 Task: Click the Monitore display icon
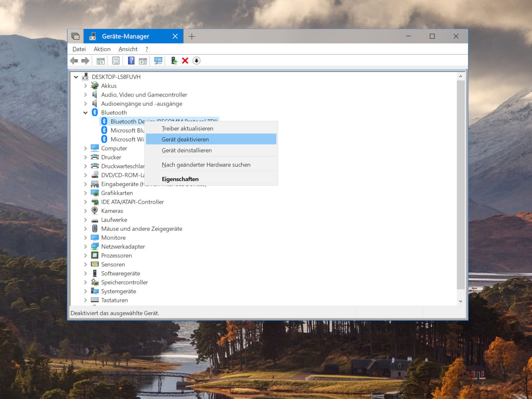coord(95,237)
